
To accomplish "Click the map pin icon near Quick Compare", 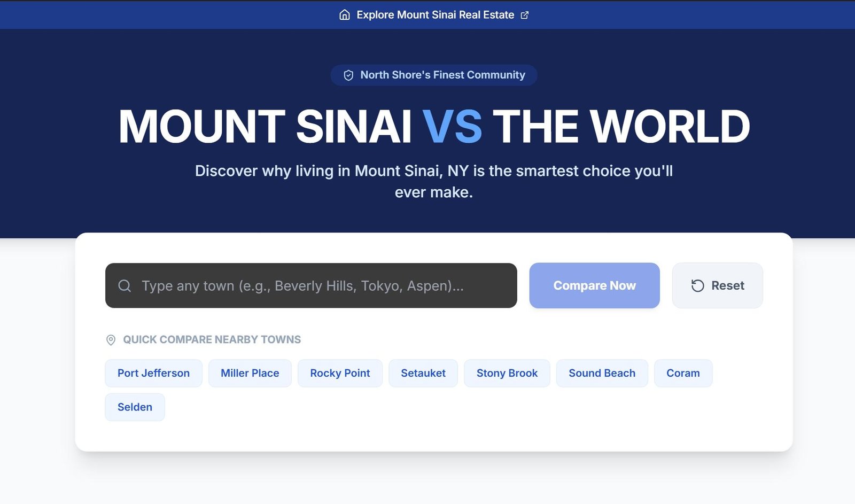I will pyautogui.click(x=111, y=340).
